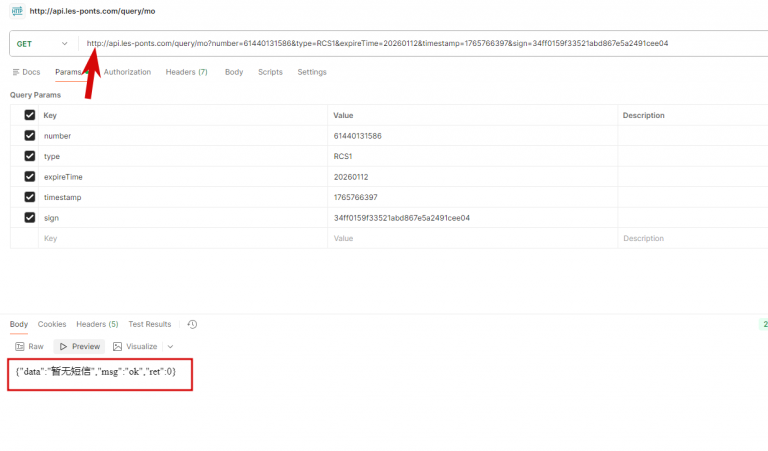
Task: Click the sign key cell
Action: click(x=183, y=218)
